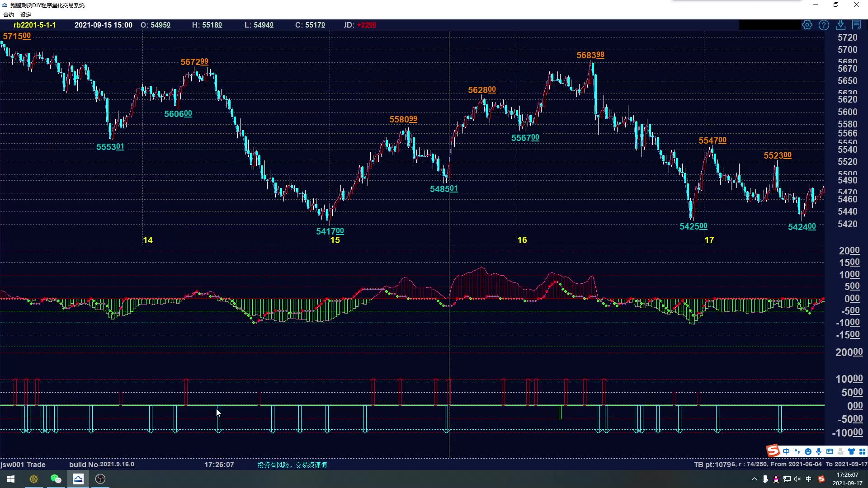Click the rb2201-5-1-1 contract label
The image size is (868, 488).
click(35, 25)
